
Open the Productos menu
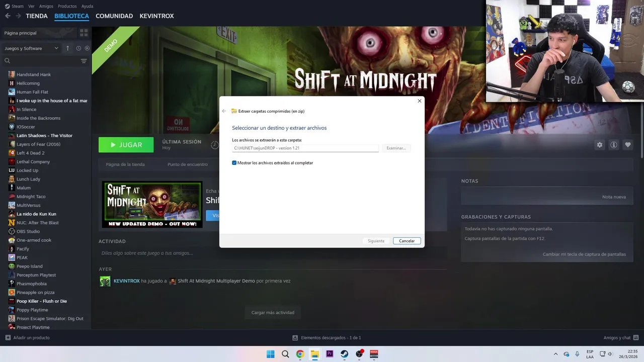67,6
